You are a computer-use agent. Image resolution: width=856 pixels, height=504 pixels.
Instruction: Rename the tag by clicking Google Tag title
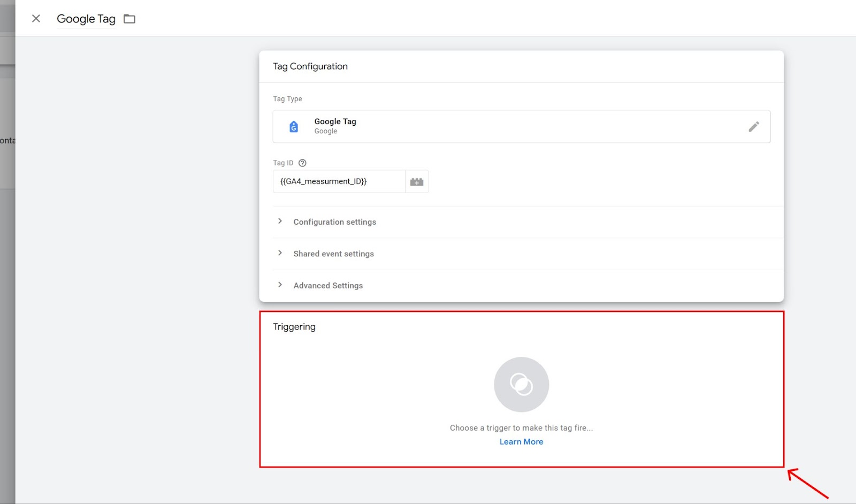(86, 19)
